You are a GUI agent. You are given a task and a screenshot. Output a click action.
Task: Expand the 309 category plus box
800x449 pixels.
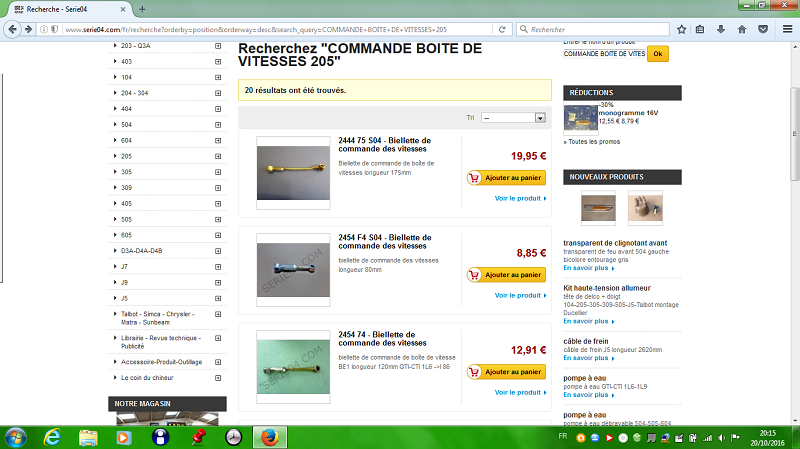click(218, 188)
